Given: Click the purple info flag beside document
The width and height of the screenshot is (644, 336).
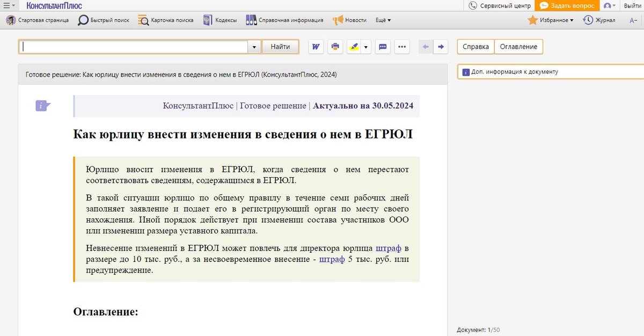Looking at the screenshot, I should click(43, 106).
